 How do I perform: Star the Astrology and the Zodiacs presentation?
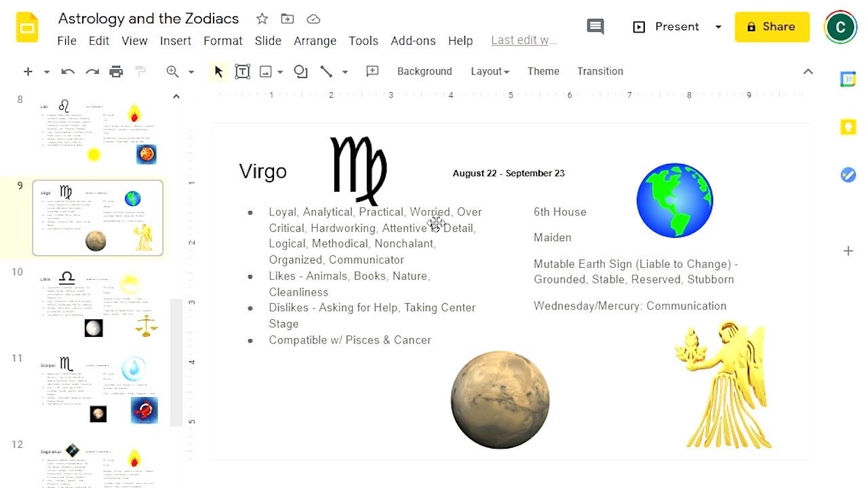click(262, 19)
